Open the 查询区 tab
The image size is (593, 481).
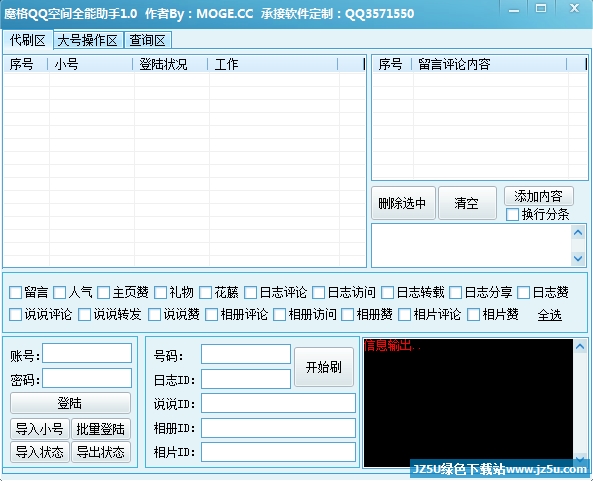click(x=147, y=40)
